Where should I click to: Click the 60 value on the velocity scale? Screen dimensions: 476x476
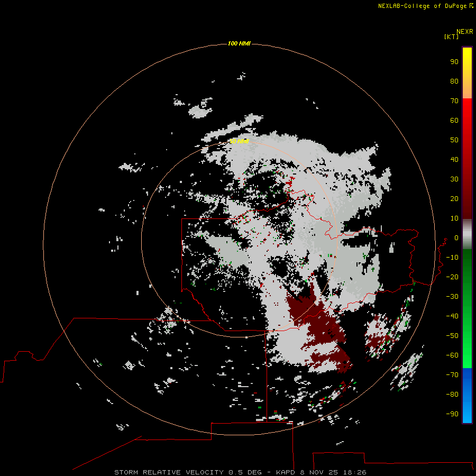454,120
